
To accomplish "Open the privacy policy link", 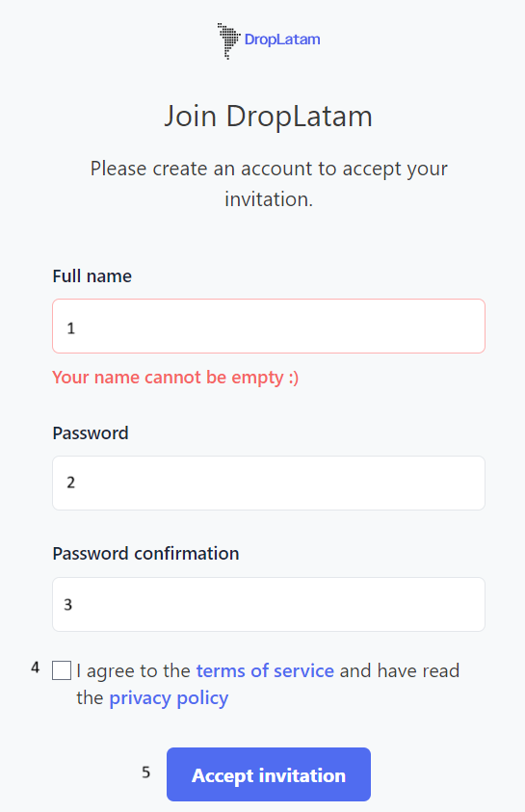I will pos(169,698).
